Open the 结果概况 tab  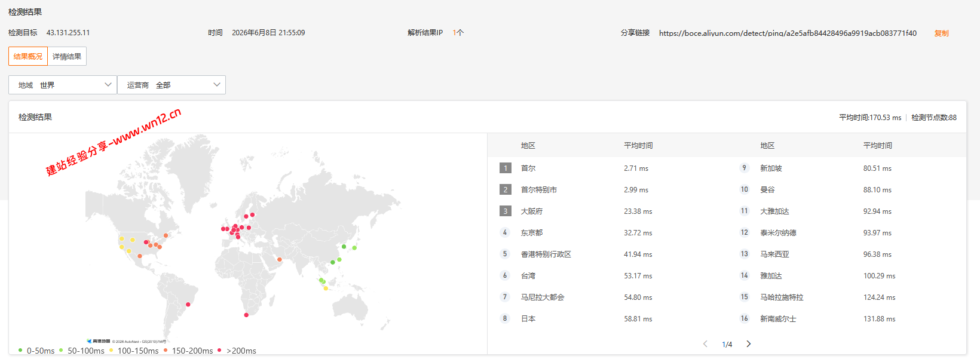coord(28,56)
